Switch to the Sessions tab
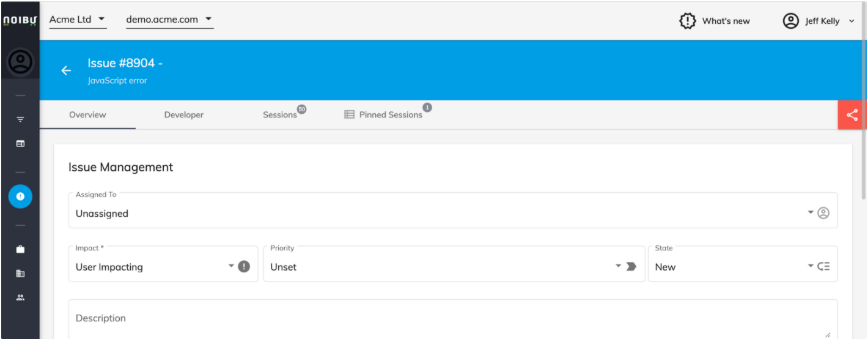Screen dimensions: 868x344 [280, 114]
